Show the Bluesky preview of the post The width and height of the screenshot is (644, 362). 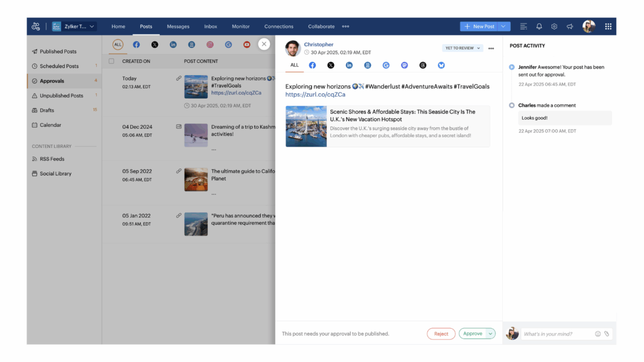[x=441, y=65]
